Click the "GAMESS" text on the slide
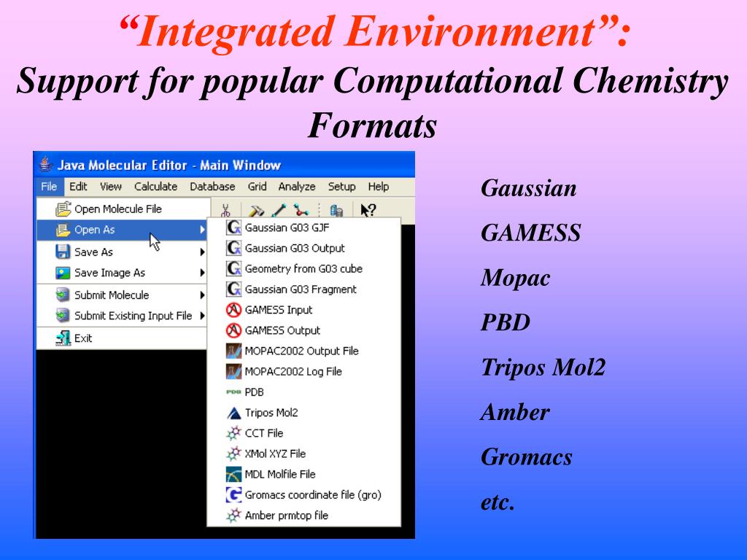 (x=531, y=233)
